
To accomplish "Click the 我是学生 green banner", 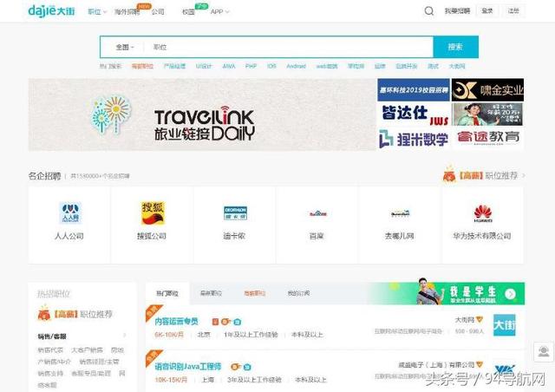I will coord(448,293).
